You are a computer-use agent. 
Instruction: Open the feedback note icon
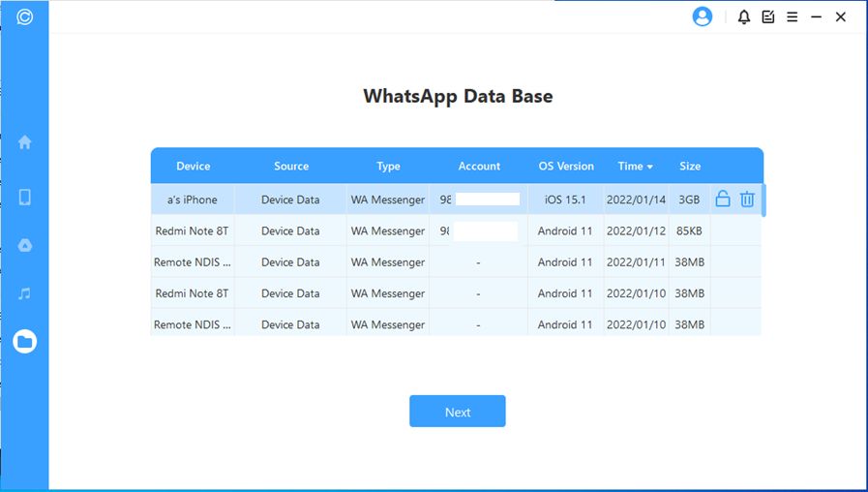[x=768, y=16]
